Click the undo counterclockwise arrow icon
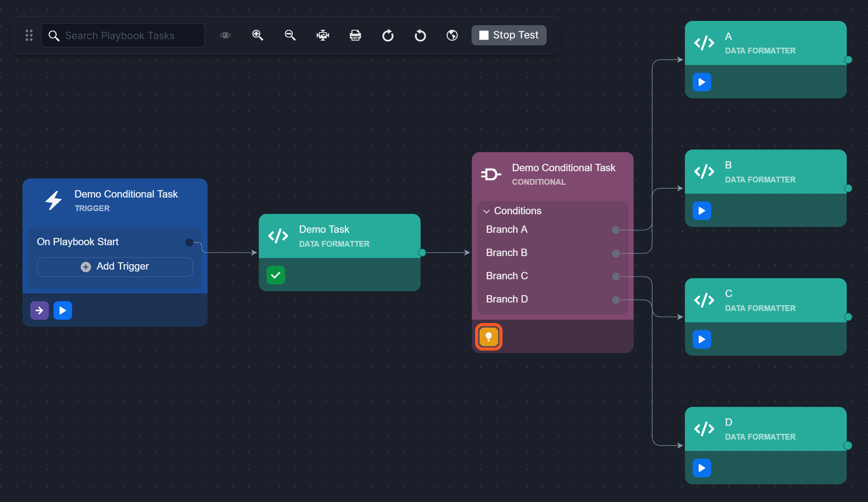Viewport: 868px width, 502px height. pos(420,36)
